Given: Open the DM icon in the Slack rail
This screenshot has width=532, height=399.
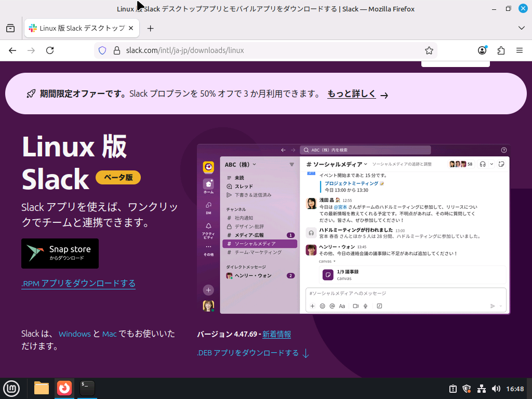Looking at the screenshot, I should (207, 205).
